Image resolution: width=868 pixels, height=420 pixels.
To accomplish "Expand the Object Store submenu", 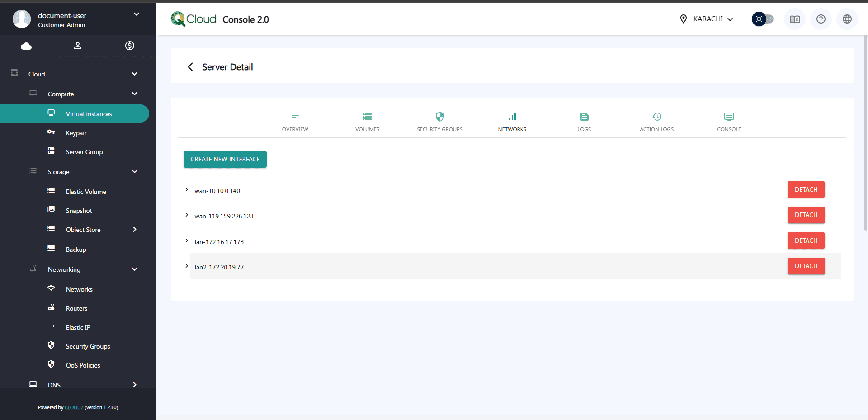I will coord(134,230).
